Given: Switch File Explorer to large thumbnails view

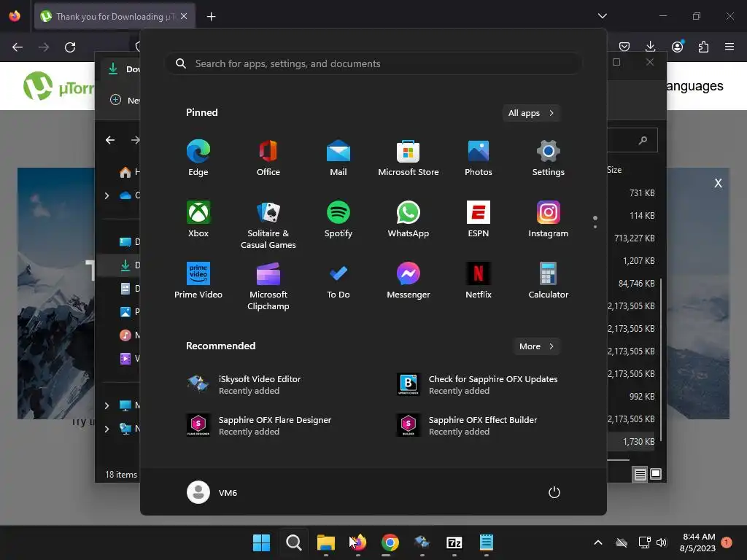Looking at the screenshot, I should pyautogui.click(x=656, y=474).
